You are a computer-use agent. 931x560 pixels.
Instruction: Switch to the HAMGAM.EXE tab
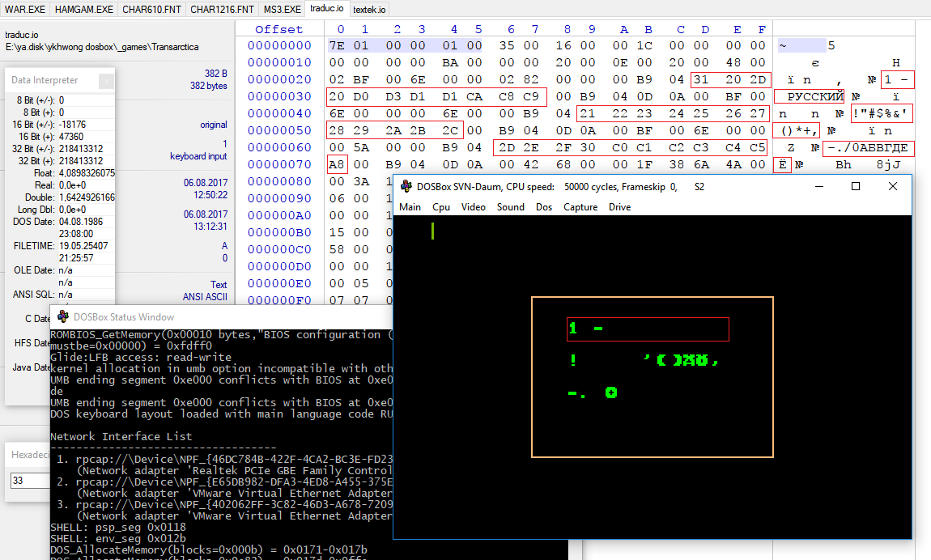point(84,9)
